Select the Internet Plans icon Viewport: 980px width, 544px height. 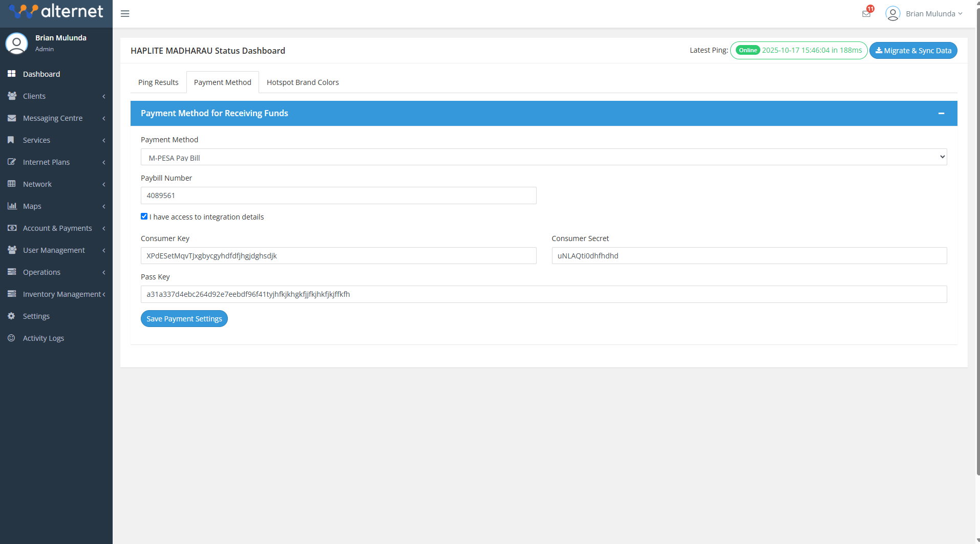[12, 162]
